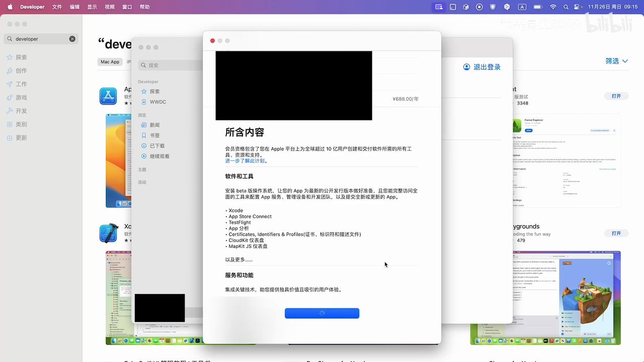Open the Forest Explorer screenshot thumbnail
This screenshot has width=644, height=362.
(x=566, y=160)
